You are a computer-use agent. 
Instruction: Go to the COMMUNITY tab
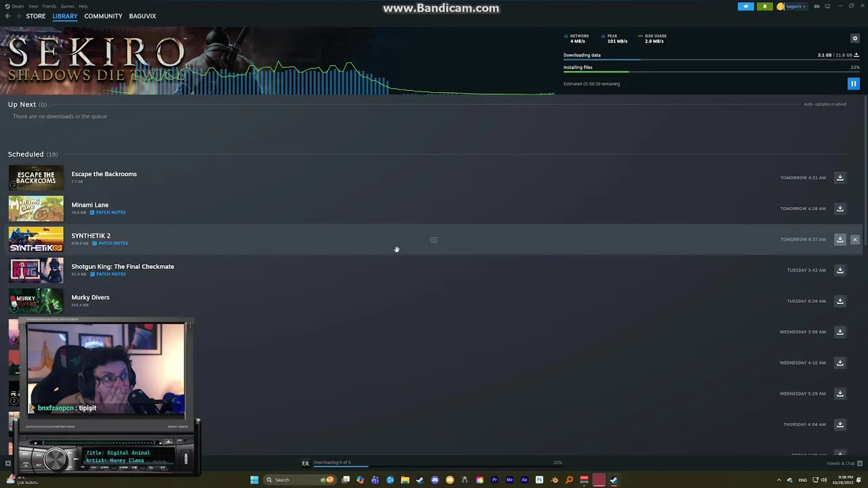[x=103, y=16]
